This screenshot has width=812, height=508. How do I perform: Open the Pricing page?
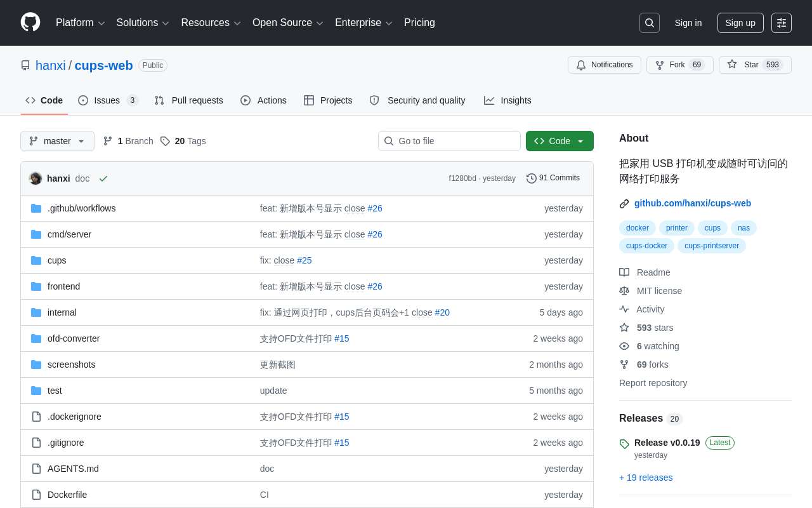point(419,23)
